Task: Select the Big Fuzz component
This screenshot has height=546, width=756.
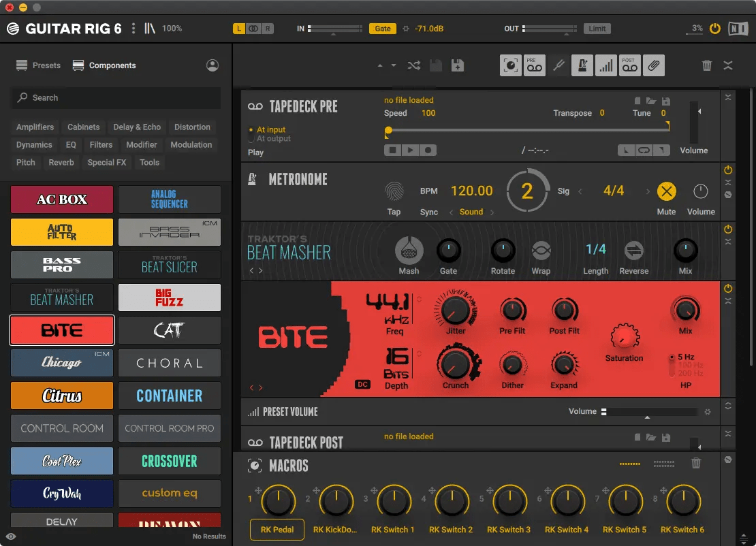Action: click(169, 298)
